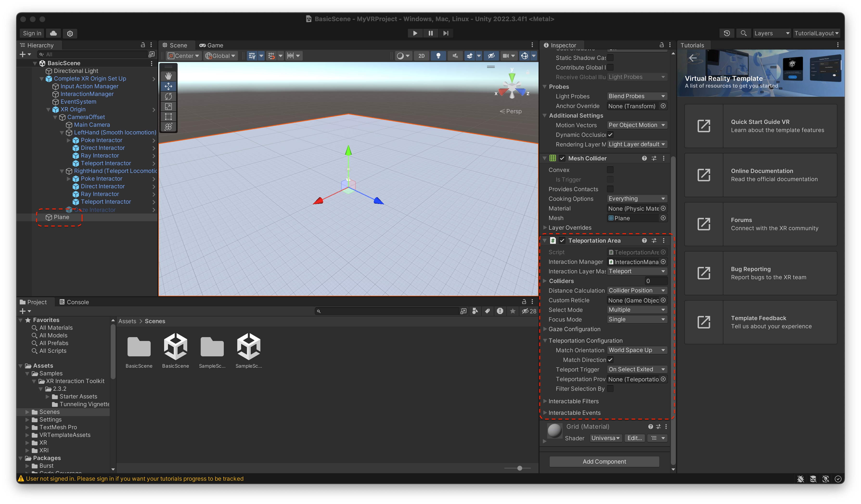The image size is (861, 504).
Task: Lock the Inspector panel
Action: coord(662,45)
